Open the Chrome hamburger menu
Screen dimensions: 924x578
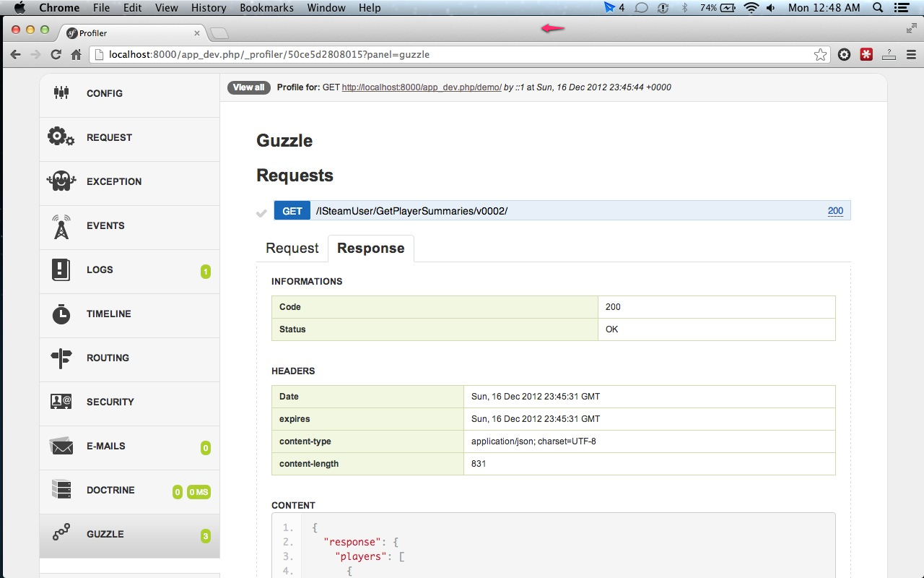click(911, 54)
